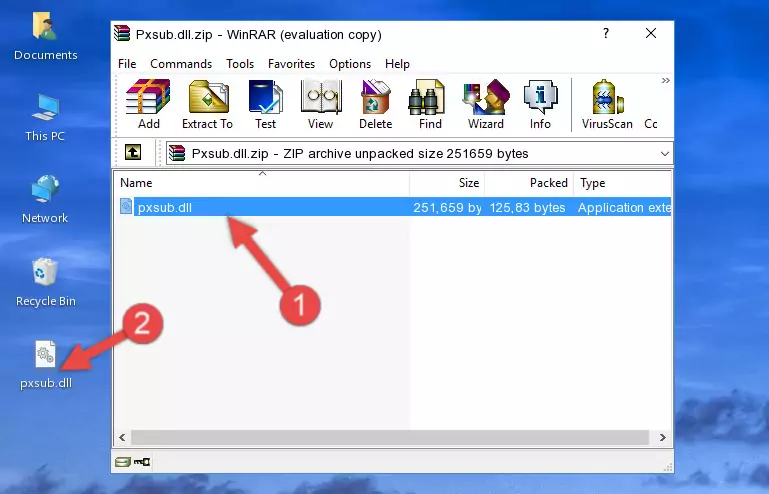Sort by the Packed column header
The image size is (769, 494).
coord(529,183)
